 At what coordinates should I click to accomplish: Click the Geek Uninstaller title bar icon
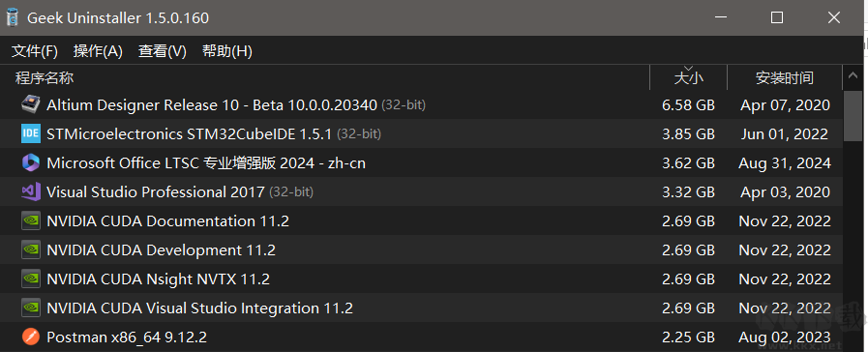[13, 17]
